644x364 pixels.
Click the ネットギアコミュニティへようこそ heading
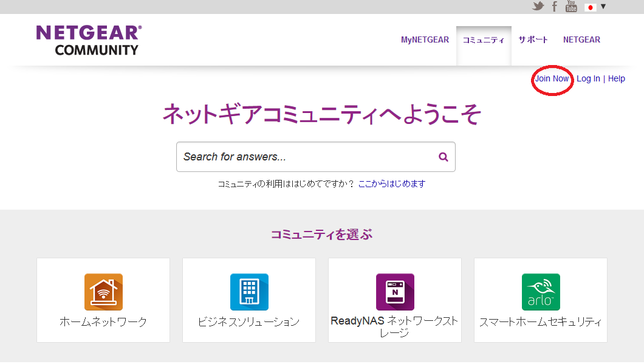pos(321,114)
